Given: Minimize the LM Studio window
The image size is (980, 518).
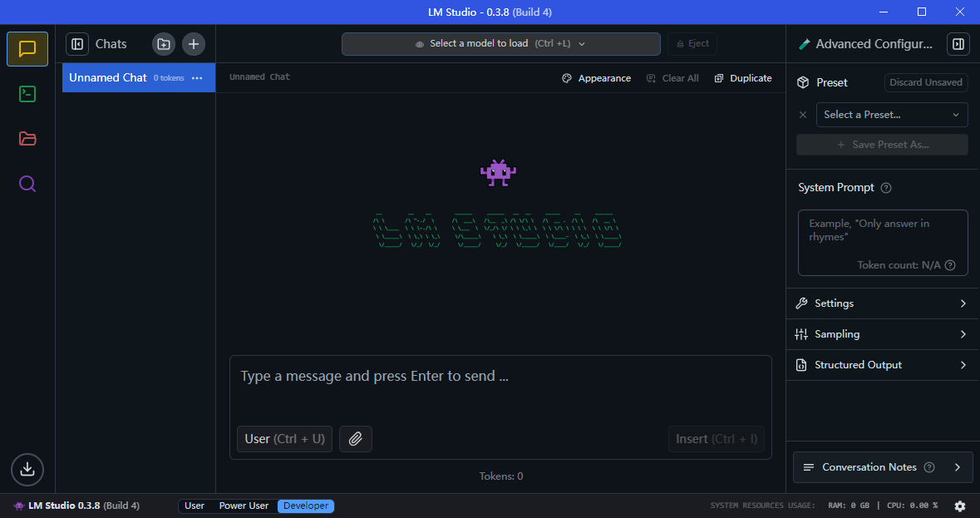Looking at the screenshot, I should (x=884, y=12).
